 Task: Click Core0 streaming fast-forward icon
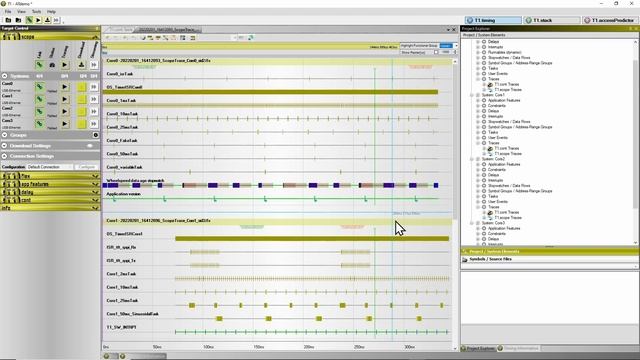pyautogui.click(x=93, y=87)
